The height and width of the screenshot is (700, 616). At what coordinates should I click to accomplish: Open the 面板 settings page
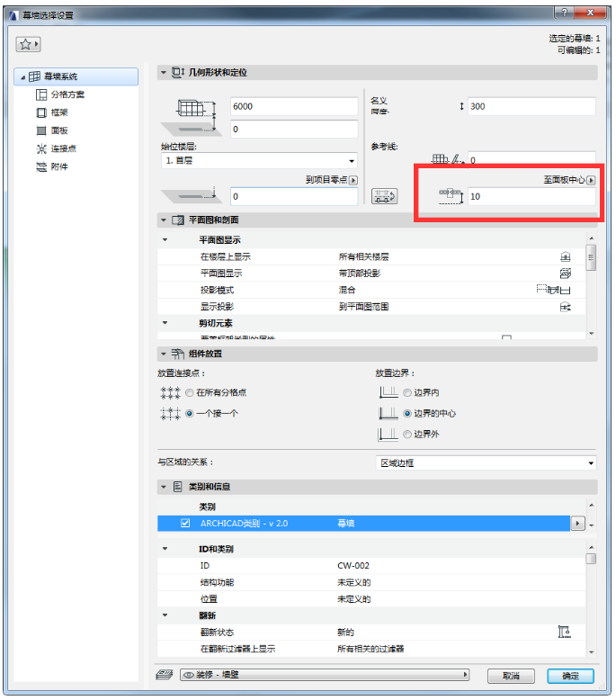[x=59, y=130]
